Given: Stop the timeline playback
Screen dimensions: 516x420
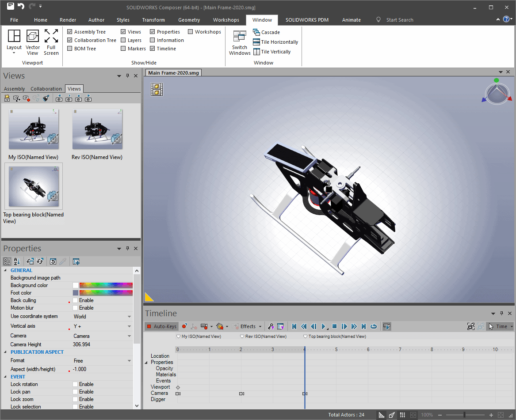Looking at the screenshot, I should click(334, 326).
